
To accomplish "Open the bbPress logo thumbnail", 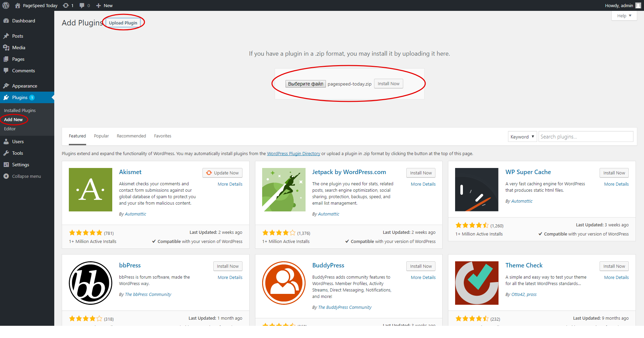I will point(91,283).
